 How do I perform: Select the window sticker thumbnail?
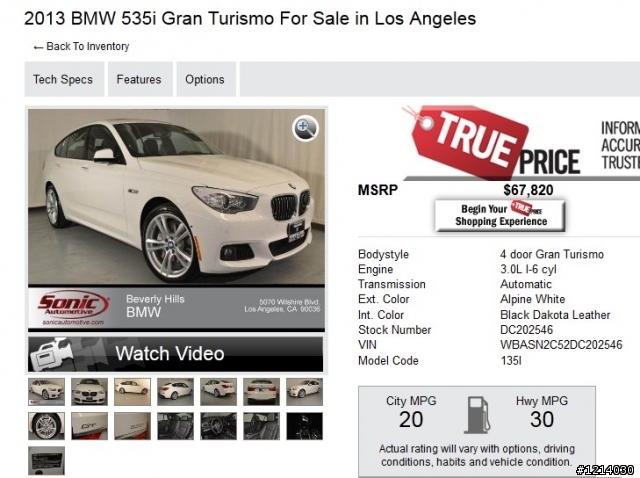(x=46, y=460)
